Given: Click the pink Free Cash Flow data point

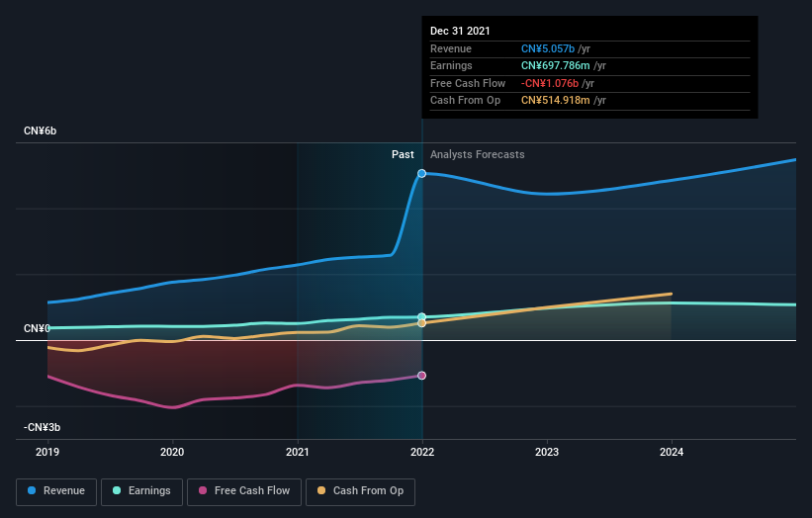Looking at the screenshot, I should (422, 376).
